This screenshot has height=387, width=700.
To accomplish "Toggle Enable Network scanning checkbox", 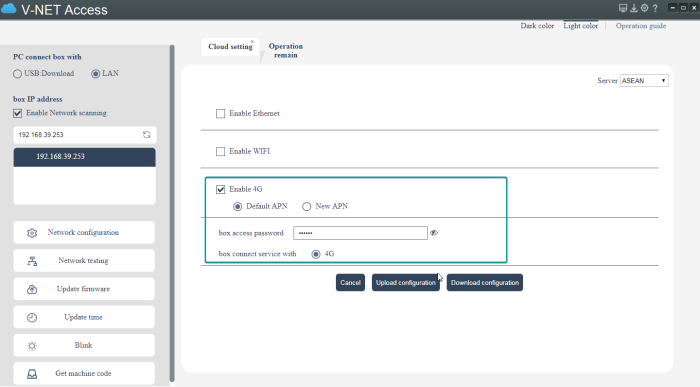I will click(x=17, y=113).
